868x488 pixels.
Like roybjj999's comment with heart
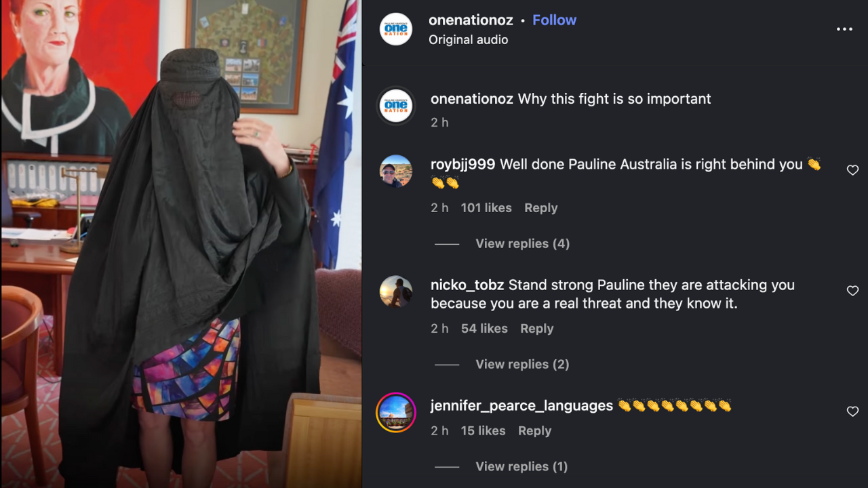coord(852,170)
